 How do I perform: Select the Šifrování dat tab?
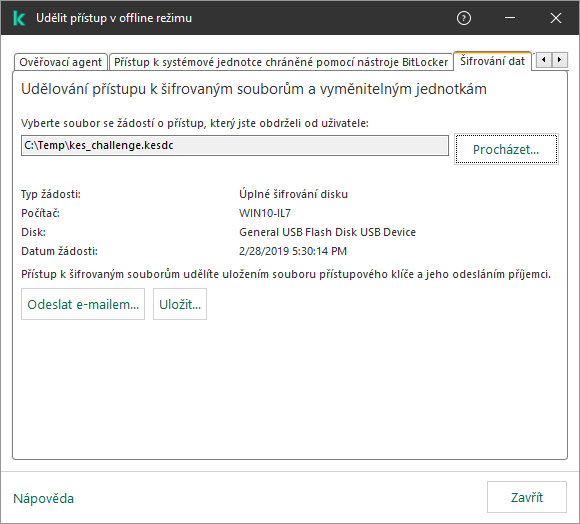tap(492, 61)
